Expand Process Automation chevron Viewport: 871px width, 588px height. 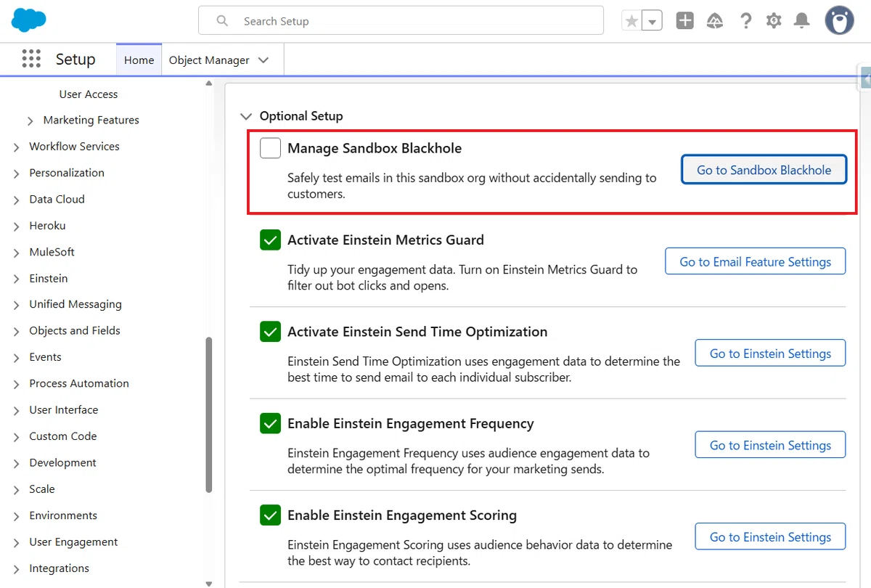tap(17, 385)
